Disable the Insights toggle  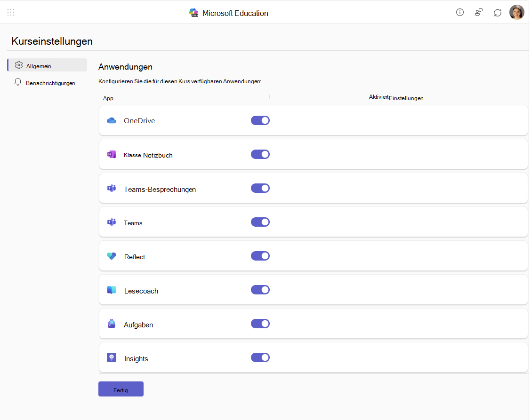pos(260,357)
